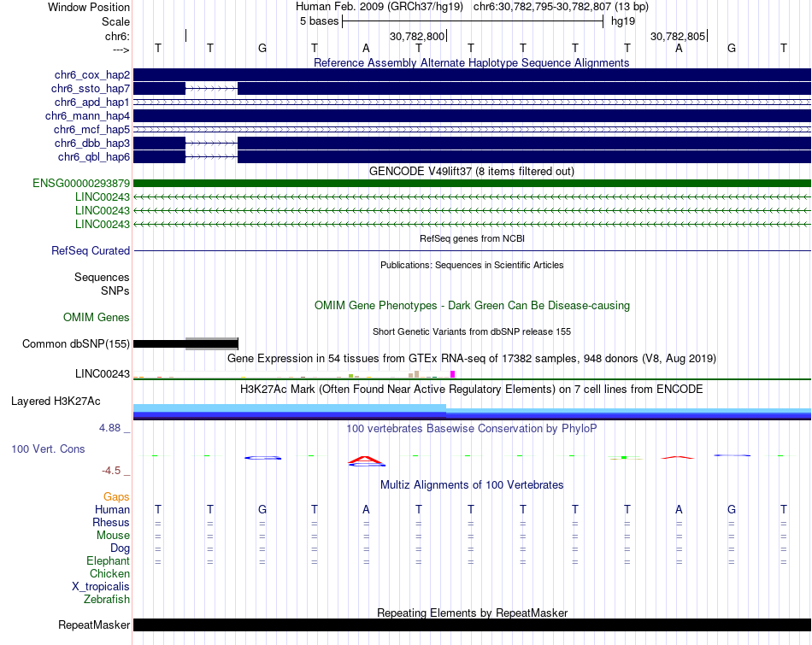The image size is (812, 645).
Task: Open Reference Assembly Alternate Haplotype Sequence Alignments title
Action: (x=472, y=62)
